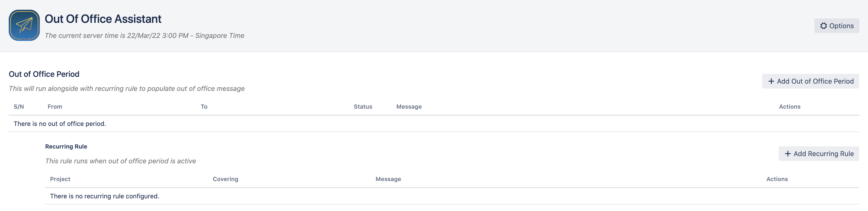
Task: Click Message header in Out of Office table
Action: (409, 107)
